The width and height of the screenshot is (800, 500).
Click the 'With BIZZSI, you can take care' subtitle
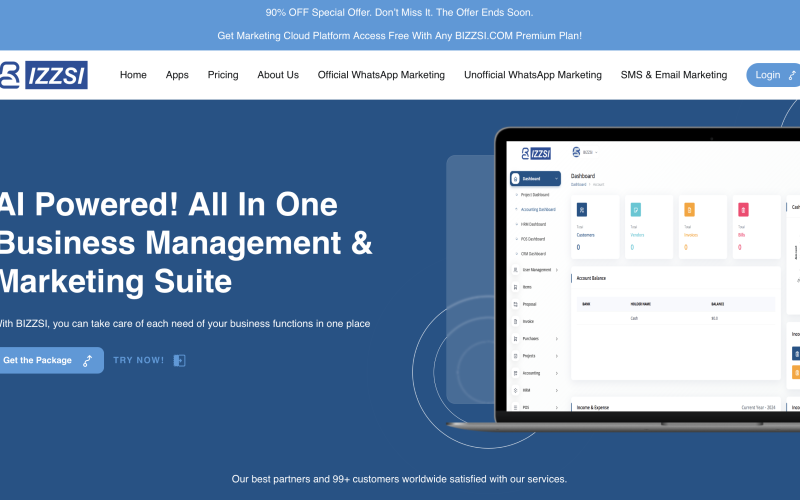(185, 323)
